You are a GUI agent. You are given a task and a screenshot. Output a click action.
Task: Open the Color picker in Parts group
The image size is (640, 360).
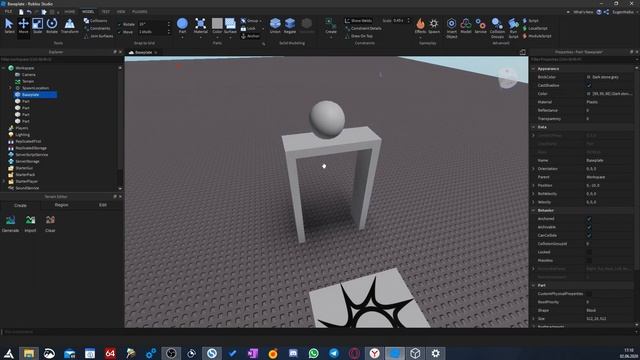coord(217,25)
